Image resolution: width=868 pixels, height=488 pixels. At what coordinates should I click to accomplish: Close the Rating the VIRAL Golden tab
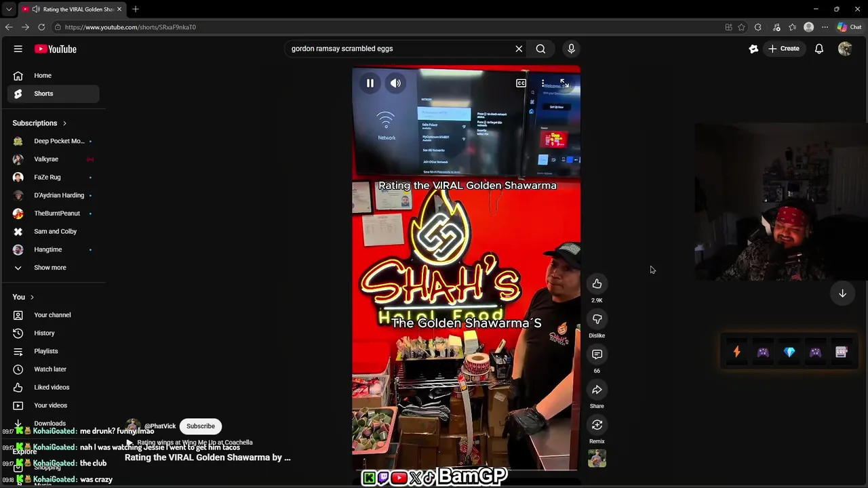[119, 9]
